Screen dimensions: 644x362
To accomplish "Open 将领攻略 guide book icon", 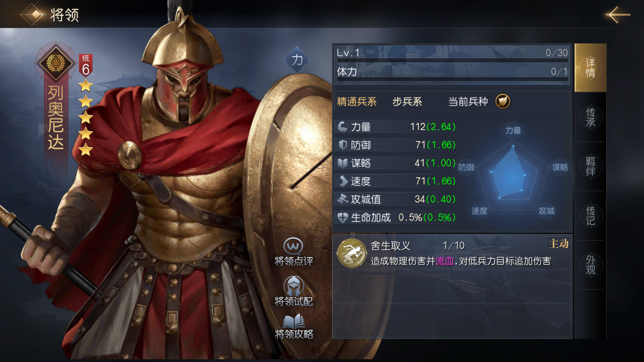I will click(293, 321).
